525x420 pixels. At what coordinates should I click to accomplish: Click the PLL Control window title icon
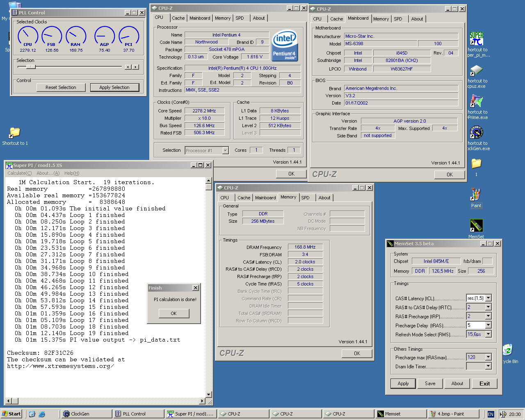pos(15,13)
